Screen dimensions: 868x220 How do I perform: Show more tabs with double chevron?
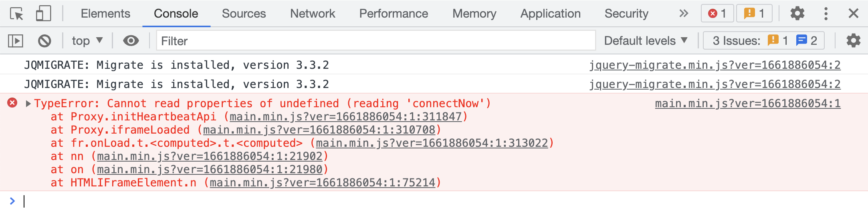point(684,14)
